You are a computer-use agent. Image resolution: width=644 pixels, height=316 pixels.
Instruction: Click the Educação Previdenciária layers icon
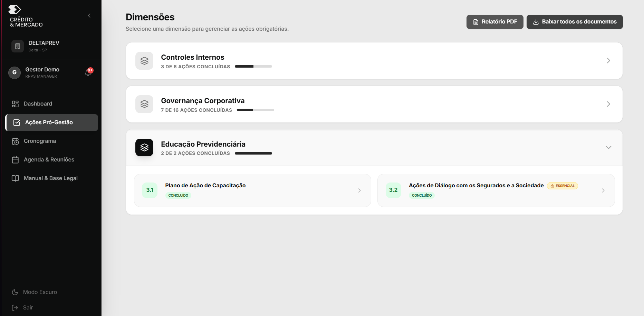144,148
